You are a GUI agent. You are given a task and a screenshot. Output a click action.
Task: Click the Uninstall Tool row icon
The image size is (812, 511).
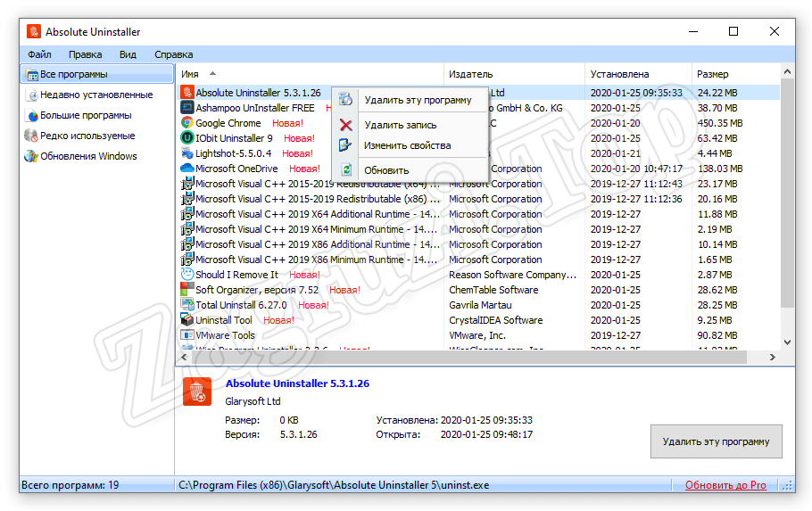[187, 320]
